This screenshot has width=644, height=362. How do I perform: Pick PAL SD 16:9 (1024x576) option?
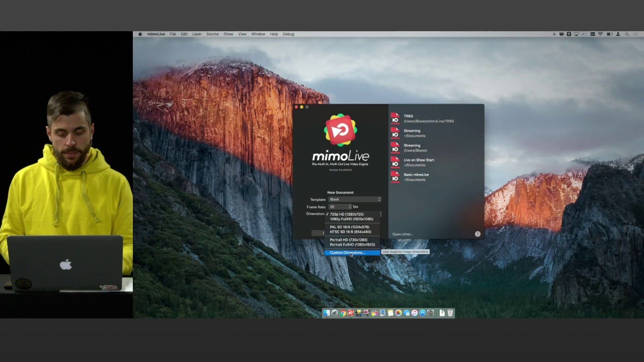352,227
